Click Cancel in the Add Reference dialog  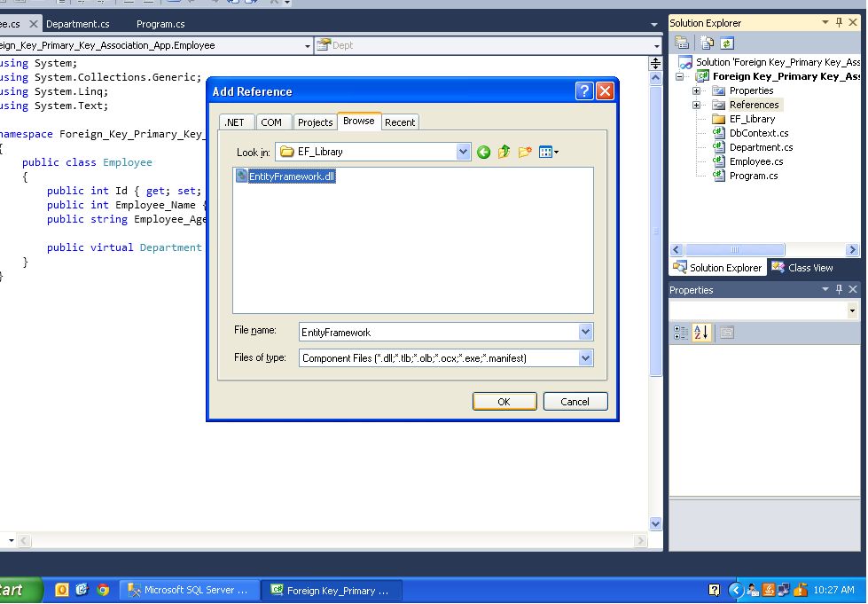click(x=575, y=402)
